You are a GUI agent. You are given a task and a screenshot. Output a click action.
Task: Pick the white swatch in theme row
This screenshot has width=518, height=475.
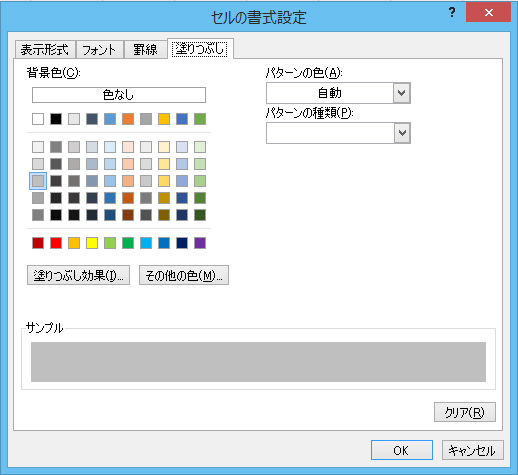(x=38, y=119)
